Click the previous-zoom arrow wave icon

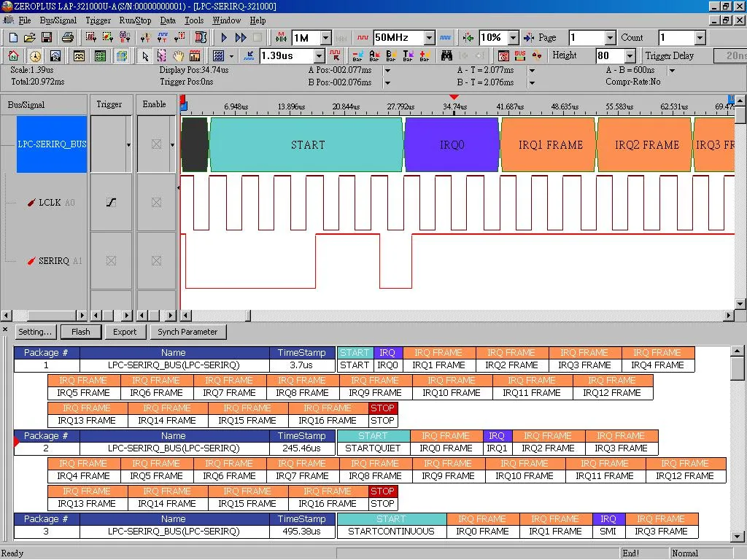[249, 55]
